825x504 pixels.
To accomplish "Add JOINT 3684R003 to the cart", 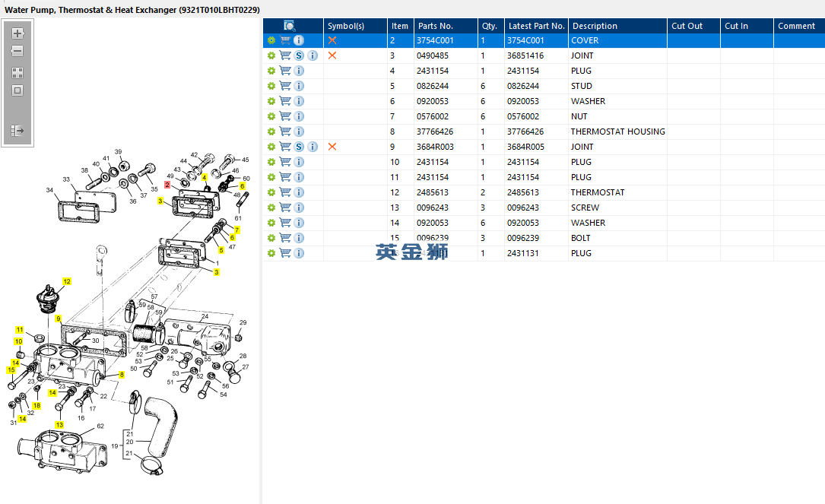I will click(x=285, y=147).
